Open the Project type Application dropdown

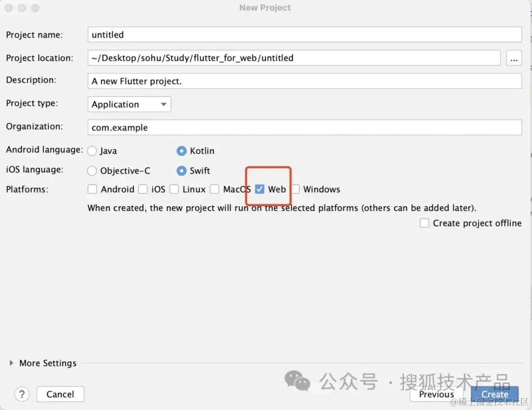[x=129, y=104]
